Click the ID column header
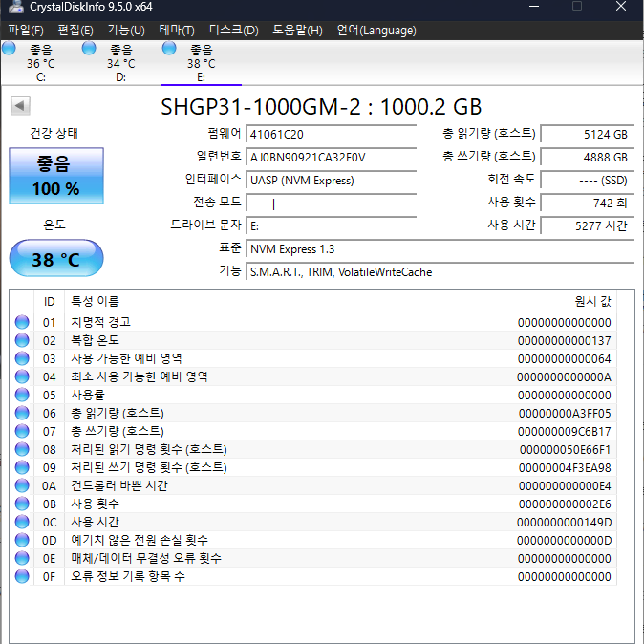Screen dimensions: 644x644 49,302
